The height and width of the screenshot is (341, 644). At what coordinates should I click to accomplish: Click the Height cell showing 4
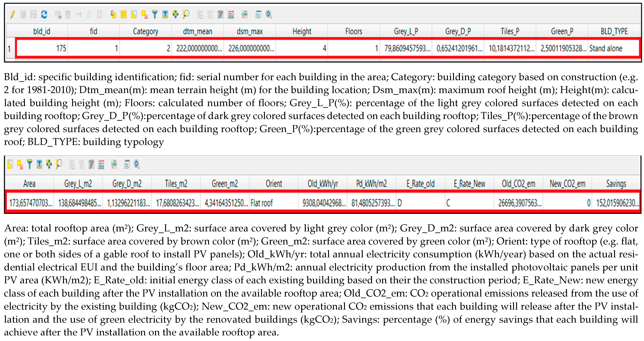[x=302, y=48]
